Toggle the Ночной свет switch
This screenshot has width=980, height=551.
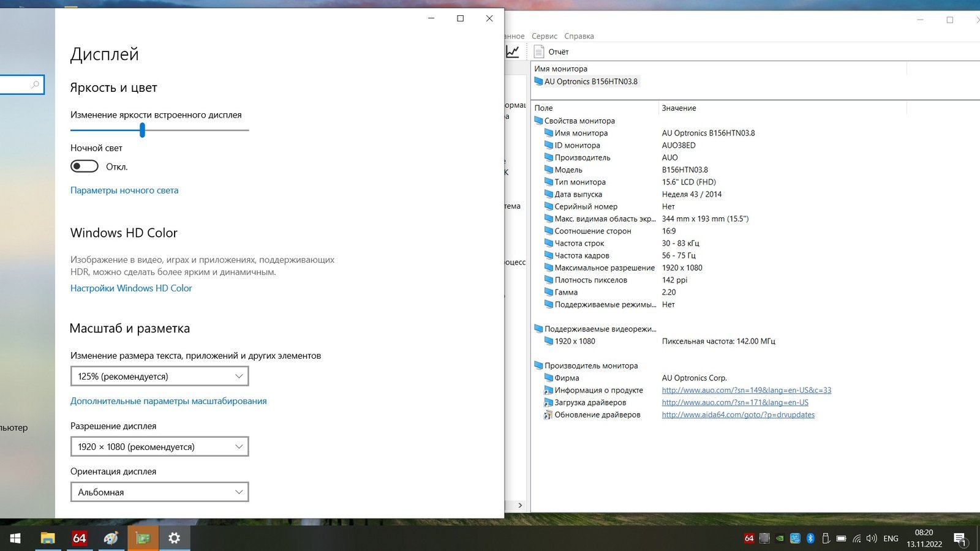coord(85,167)
